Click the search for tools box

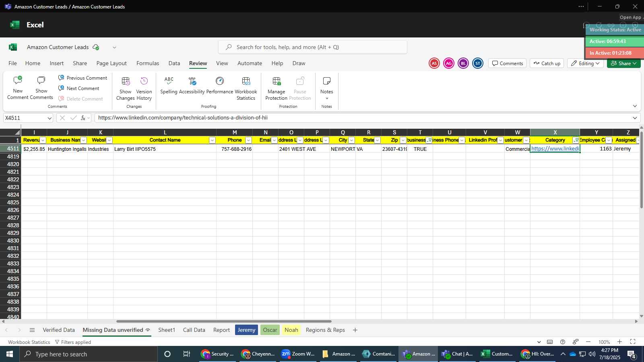pyautogui.click(x=313, y=47)
